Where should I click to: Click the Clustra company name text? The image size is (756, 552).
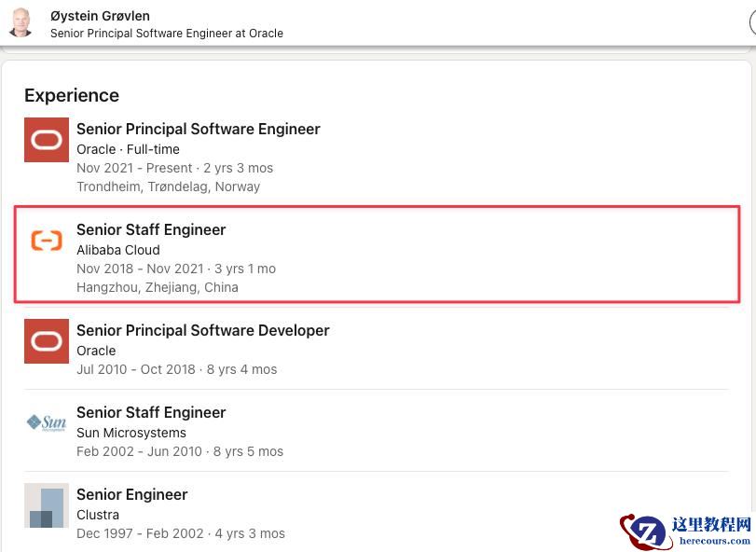(x=97, y=515)
